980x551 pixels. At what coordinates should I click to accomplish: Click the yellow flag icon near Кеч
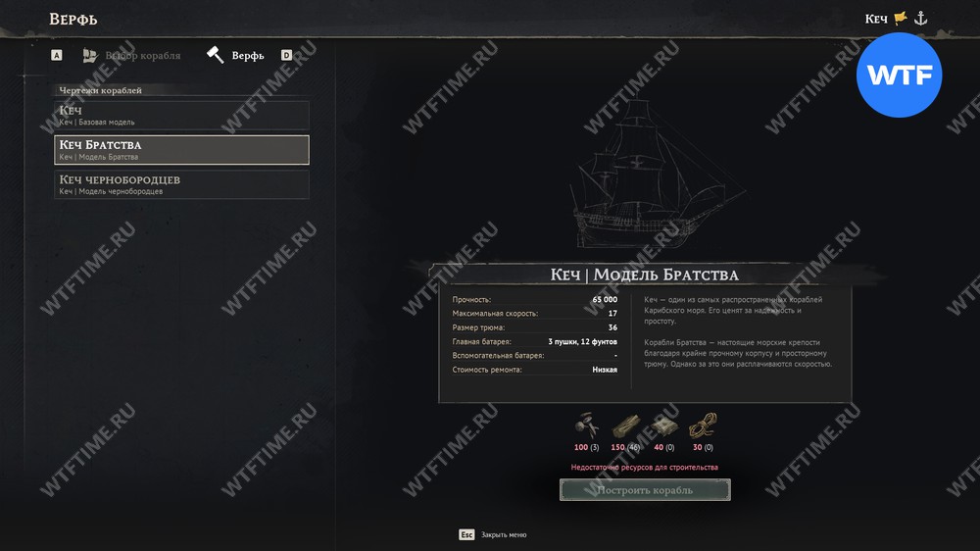pos(901,18)
